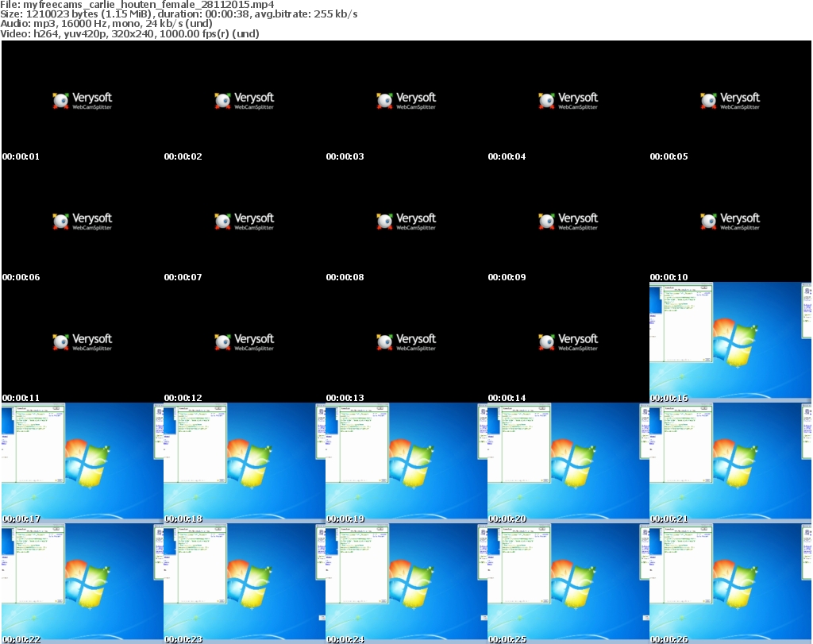Open the thumbnail at 00:00:10
The width and height of the screenshot is (813, 644).
[x=730, y=222]
